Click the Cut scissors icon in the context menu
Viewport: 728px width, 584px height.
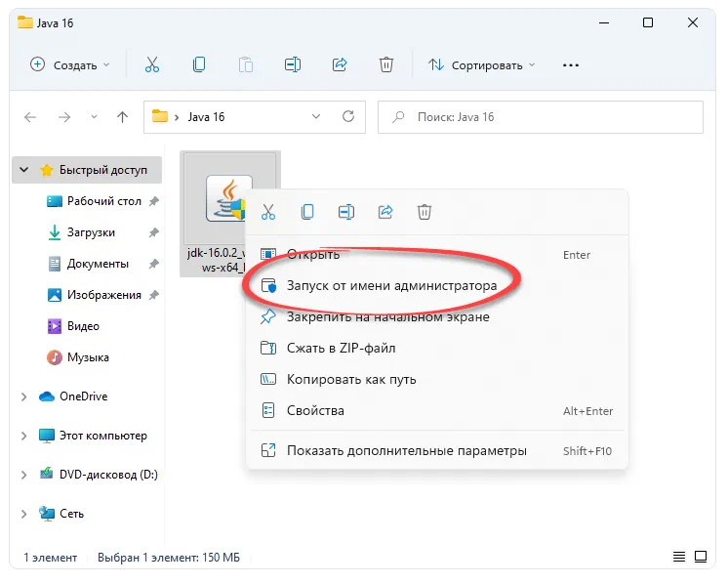[268, 212]
